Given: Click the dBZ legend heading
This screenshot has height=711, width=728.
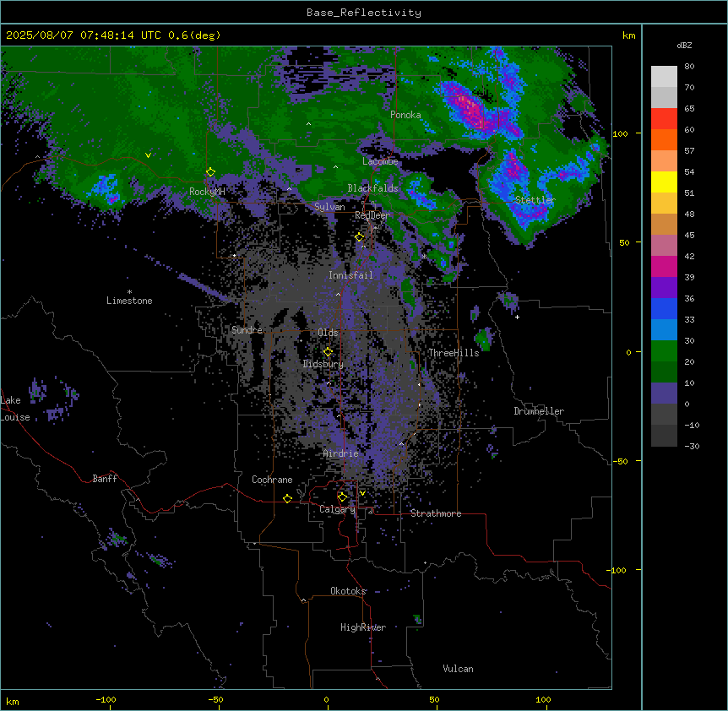Looking at the screenshot, I should (x=684, y=45).
